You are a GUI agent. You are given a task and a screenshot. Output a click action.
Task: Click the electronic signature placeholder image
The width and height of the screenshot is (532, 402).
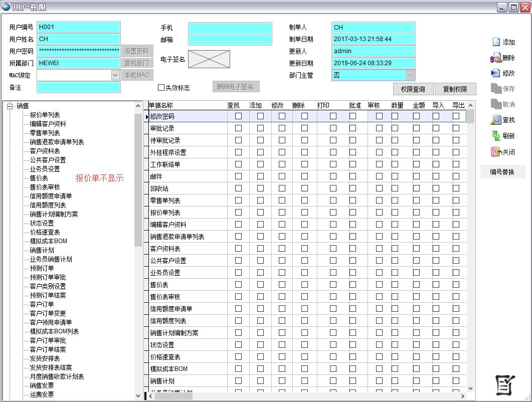(209, 59)
